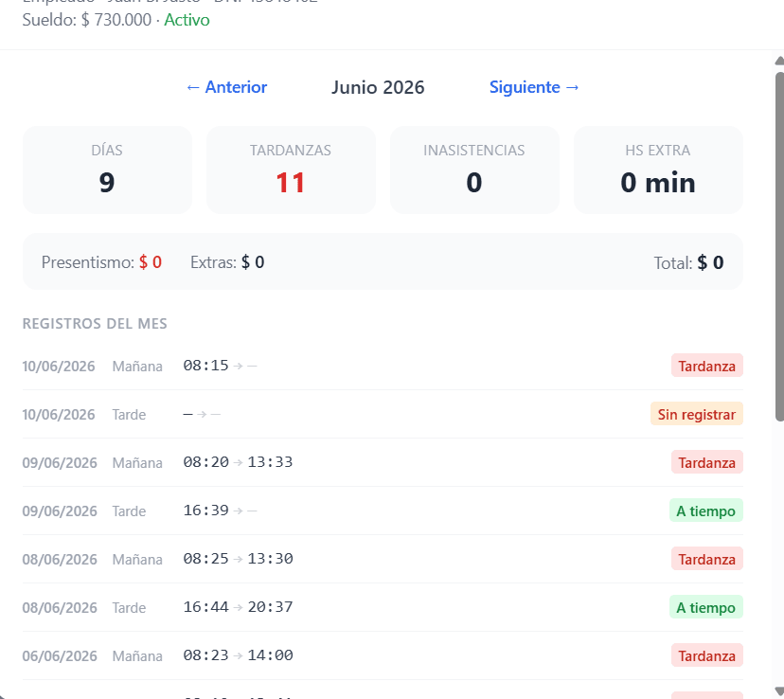Go to next month with Siguiente
Screen dimensions: 784x699
coord(534,87)
